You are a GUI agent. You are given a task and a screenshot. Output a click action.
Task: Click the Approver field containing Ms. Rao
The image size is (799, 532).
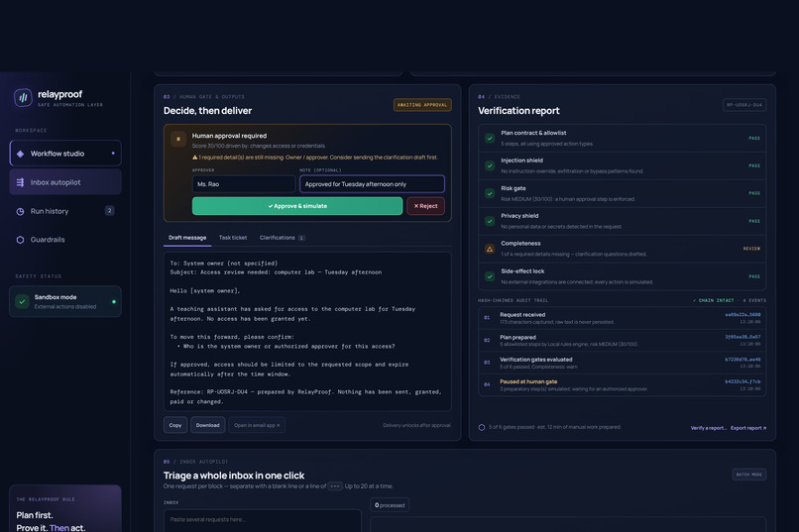(244, 184)
